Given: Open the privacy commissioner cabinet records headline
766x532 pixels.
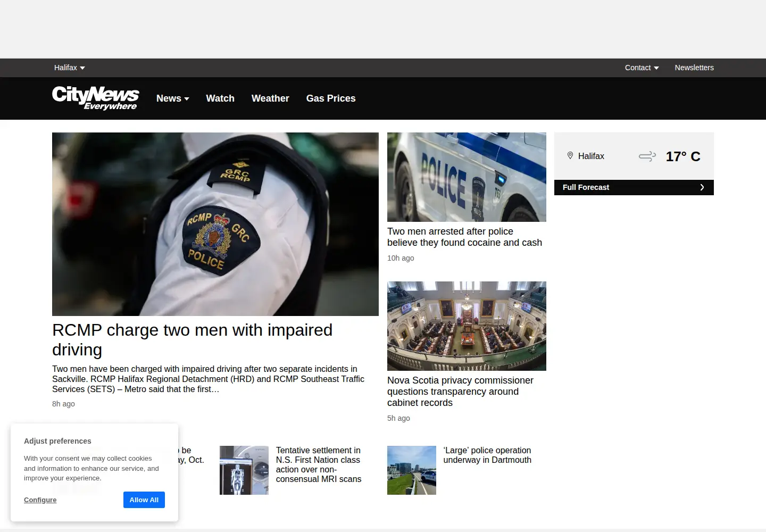Looking at the screenshot, I should (x=460, y=392).
